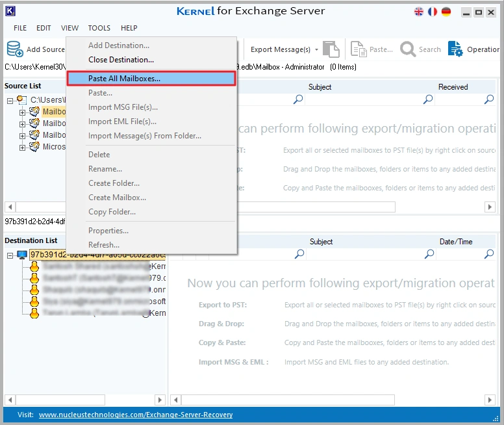Choose Close Destination in context menu
504x425 pixels.
(151, 60)
